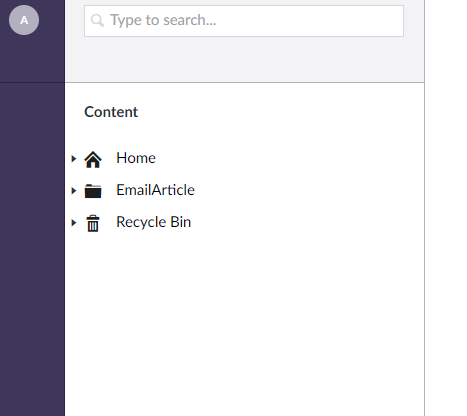The image size is (467, 416).
Task: Expand the EmailArticle folder arrow
Action: click(x=74, y=191)
